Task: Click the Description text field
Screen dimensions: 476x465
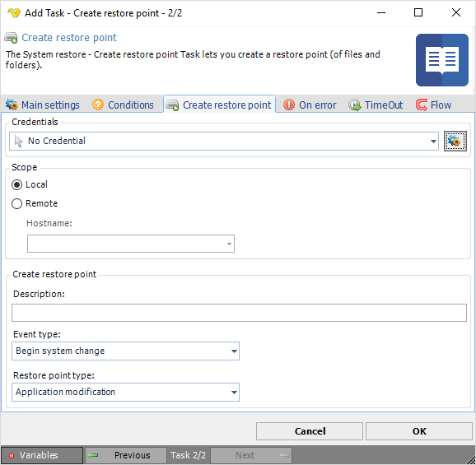Action: click(x=239, y=313)
